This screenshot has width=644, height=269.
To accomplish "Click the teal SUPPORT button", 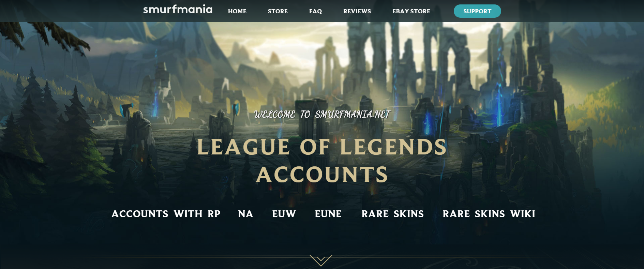I will pyautogui.click(x=477, y=11).
